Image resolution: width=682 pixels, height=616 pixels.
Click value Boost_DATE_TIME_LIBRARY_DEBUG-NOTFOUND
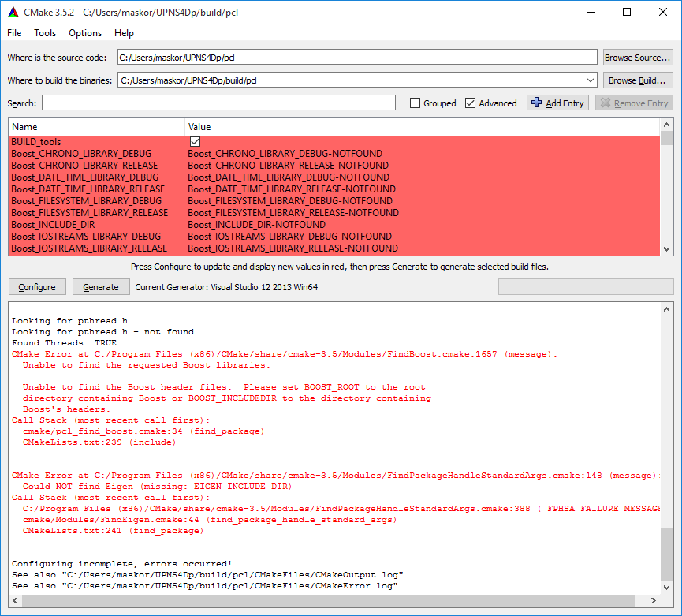coord(289,177)
